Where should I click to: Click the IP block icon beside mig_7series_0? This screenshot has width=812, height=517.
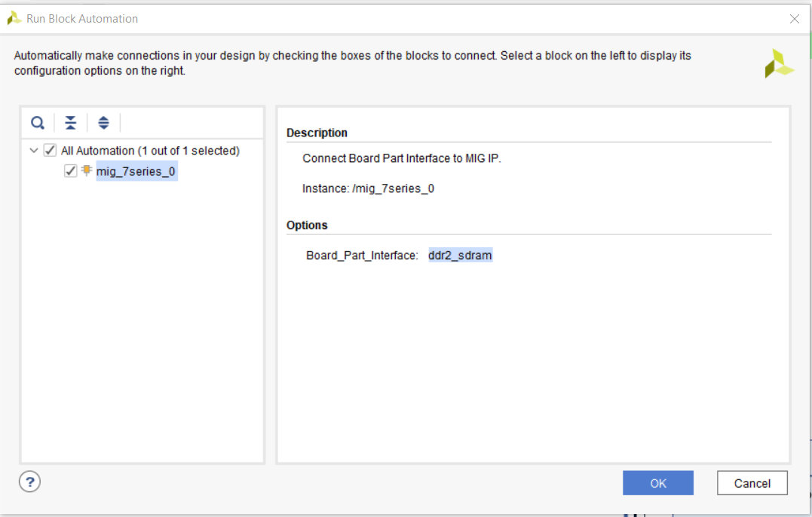[87, 171]
